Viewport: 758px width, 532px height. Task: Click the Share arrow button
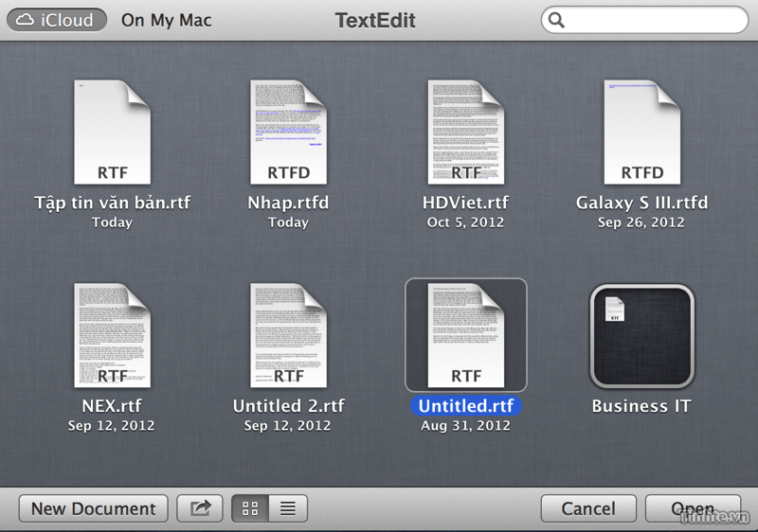(x=200, y=509)
